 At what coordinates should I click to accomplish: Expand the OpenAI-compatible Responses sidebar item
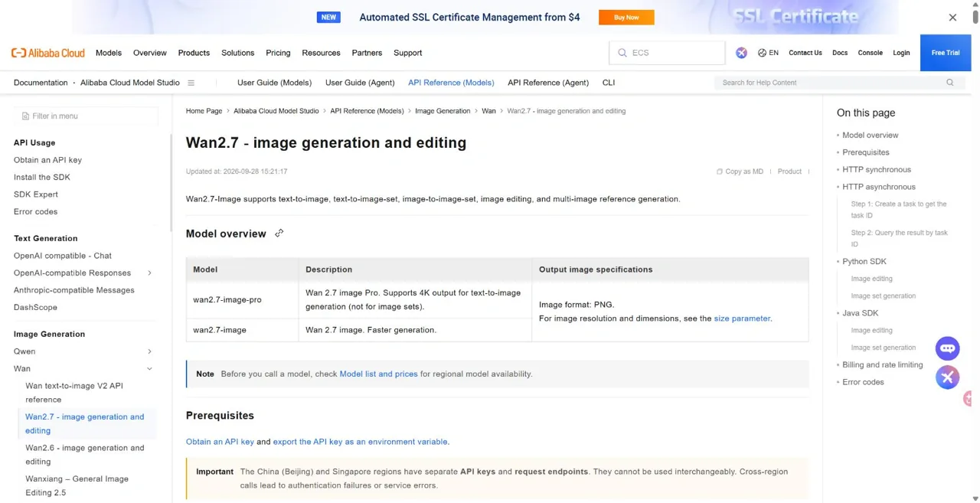click(149, 273)
